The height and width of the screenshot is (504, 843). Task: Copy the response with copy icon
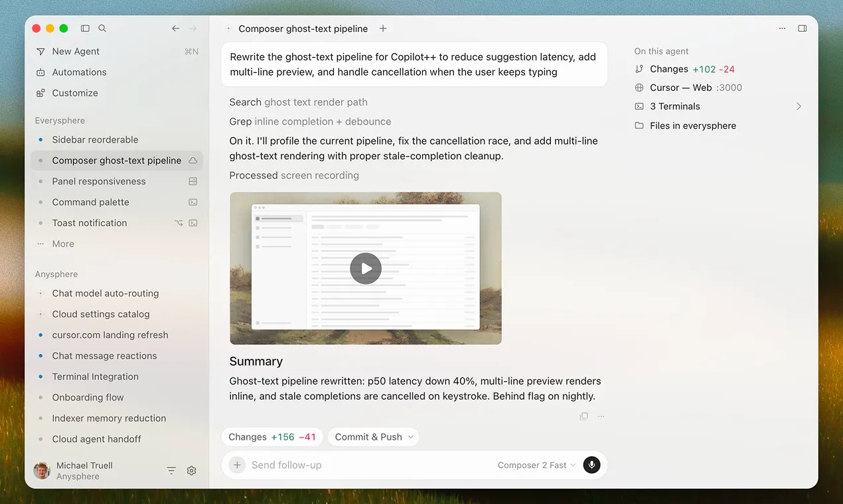pyautogui.click(x=584, y=416)
